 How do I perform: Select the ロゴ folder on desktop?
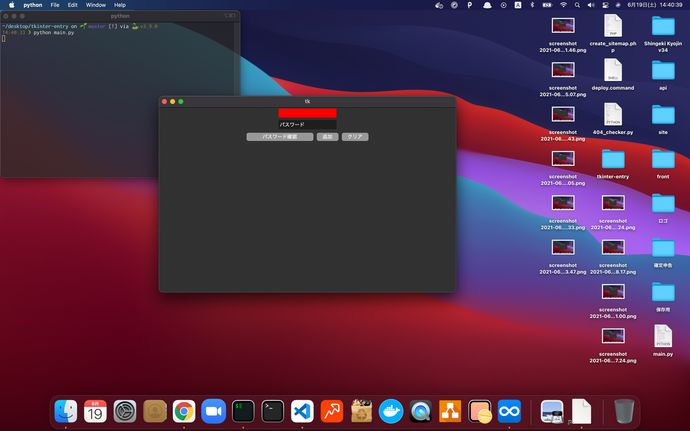click(663, 203)
